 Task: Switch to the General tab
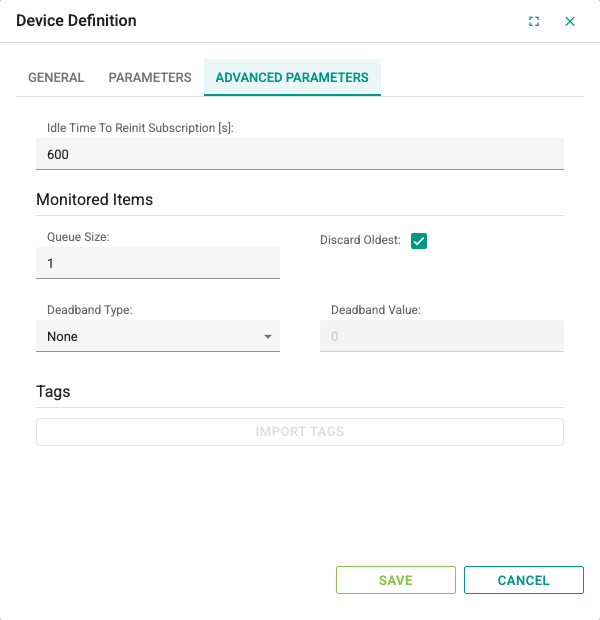click(x=56, y=78)
